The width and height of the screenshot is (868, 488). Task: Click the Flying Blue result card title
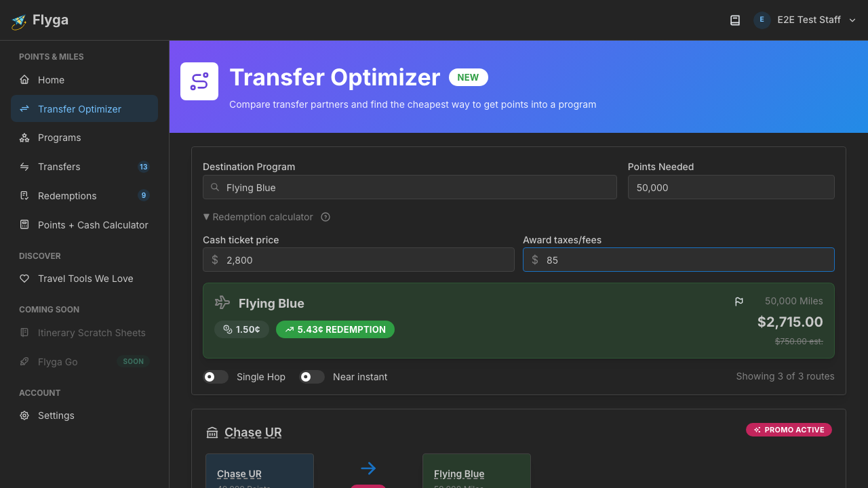click(x=271, y=304)
